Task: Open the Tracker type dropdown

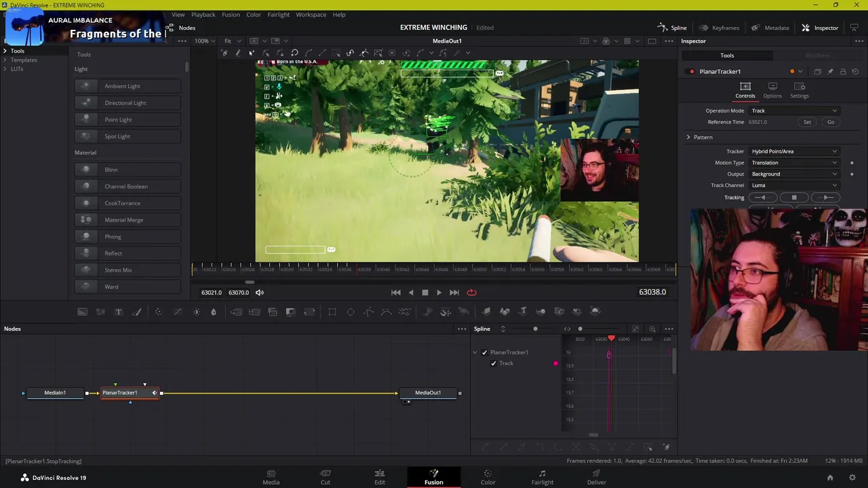Action: pyautogui.click(x=794, y=151)
